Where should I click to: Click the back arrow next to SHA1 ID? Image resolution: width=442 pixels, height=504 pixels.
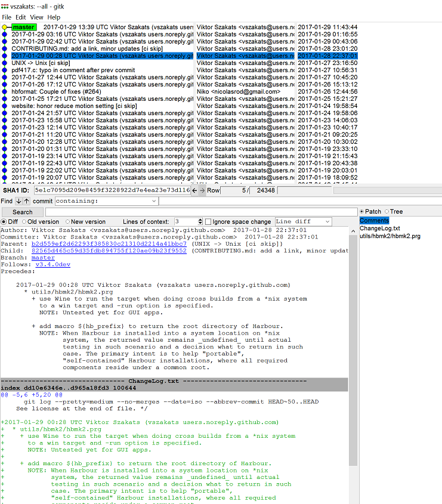(194, 190)
